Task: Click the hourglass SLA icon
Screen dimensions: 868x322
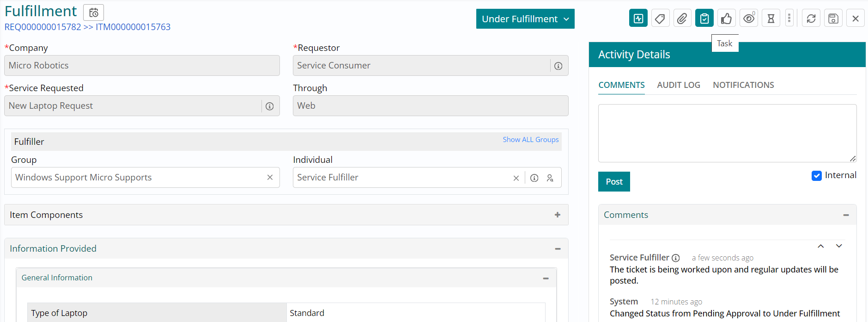Action: (771, 19)
